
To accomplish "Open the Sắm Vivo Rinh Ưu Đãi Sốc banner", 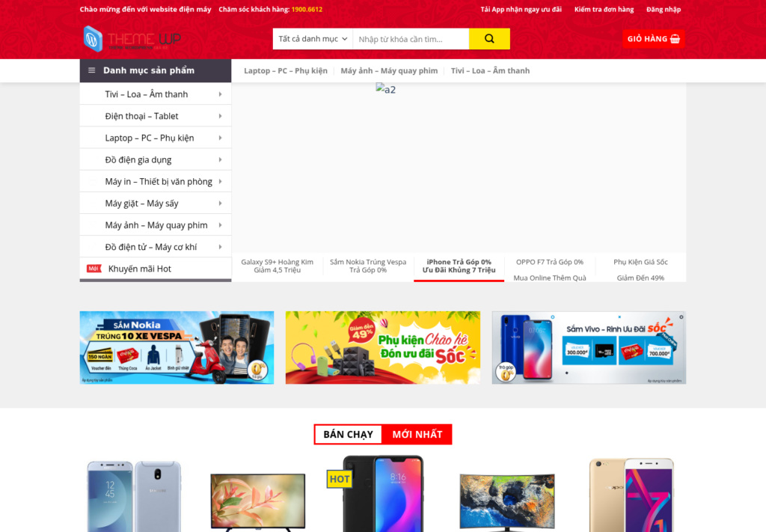I will point(589,347).
